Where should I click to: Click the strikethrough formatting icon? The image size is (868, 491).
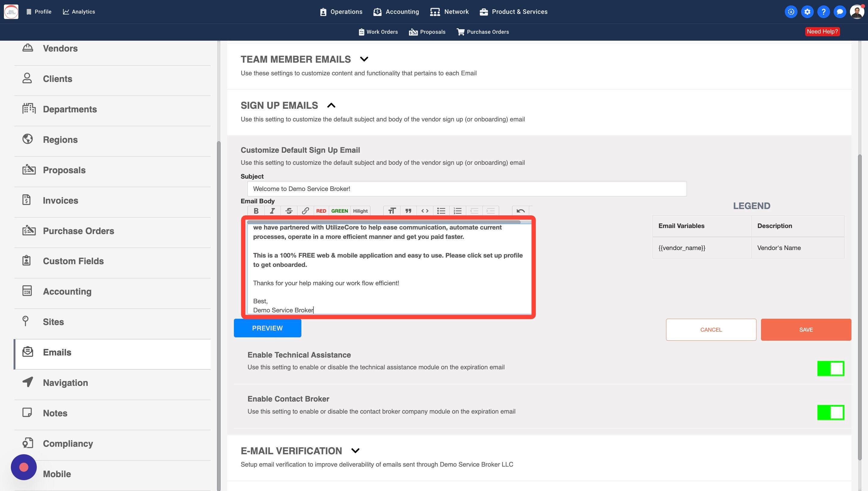click(x=289, y=211)
